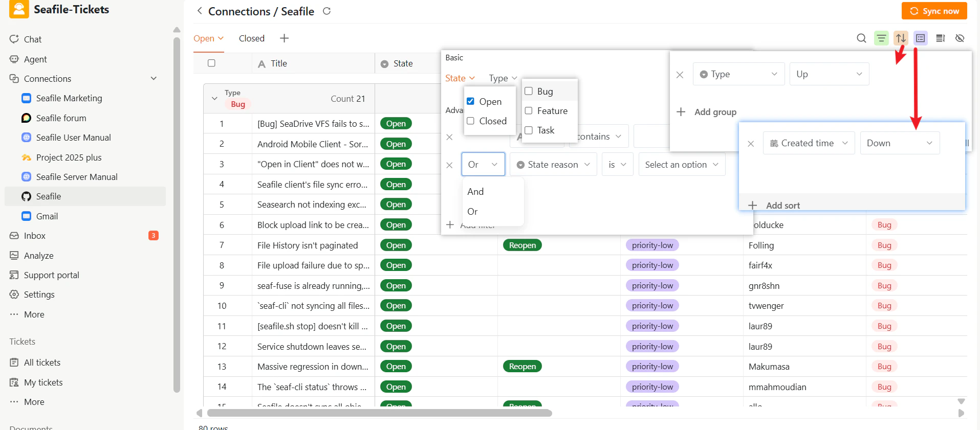Open the search magnifier icon
This screenshot has height=430, width=980.
(861, 38)
